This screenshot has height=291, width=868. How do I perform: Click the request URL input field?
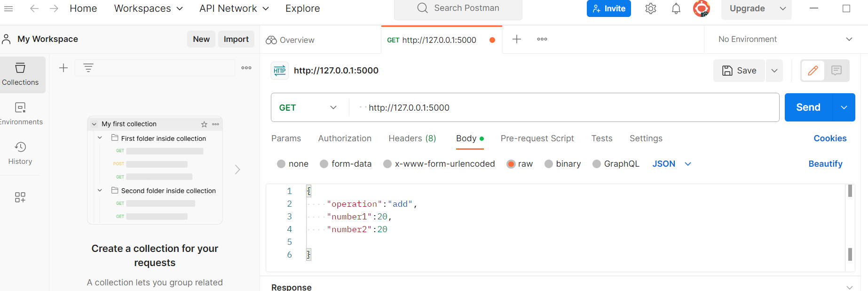pyautogui.click(x=564, y=108)
